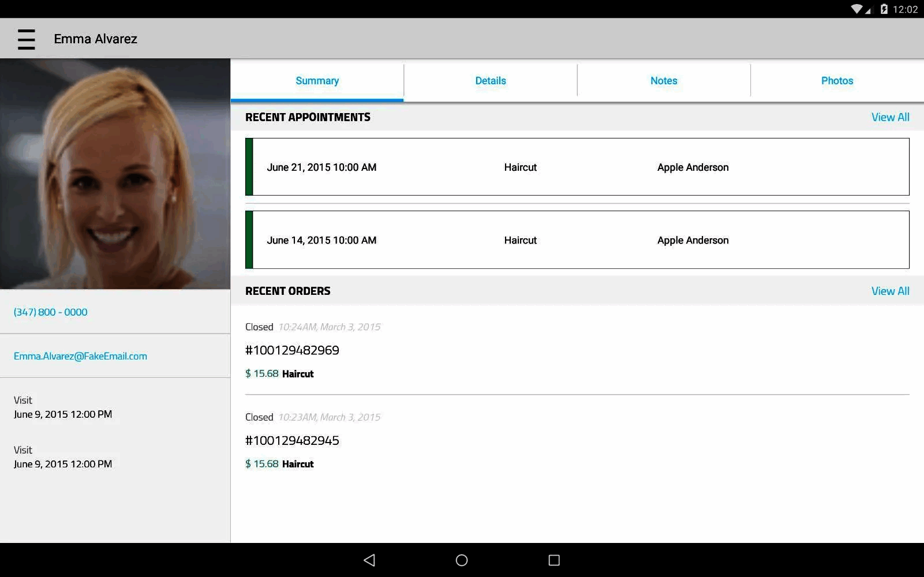This screenshot has height=577, width=924.
Task: Stay on the Summary tab
Action: pyautogui.click(x=317, y=80)
